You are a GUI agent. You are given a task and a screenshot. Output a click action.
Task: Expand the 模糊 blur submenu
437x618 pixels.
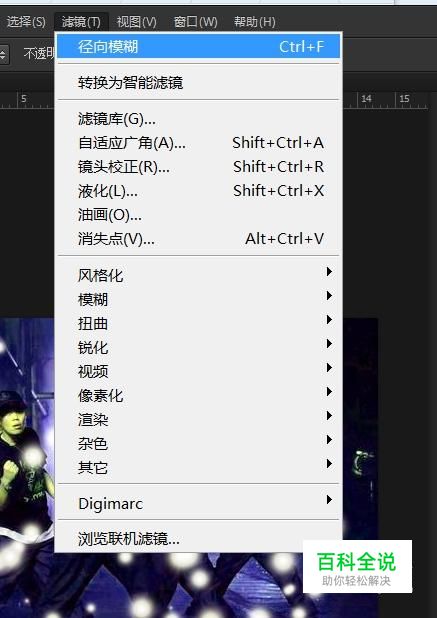[198, 299]
